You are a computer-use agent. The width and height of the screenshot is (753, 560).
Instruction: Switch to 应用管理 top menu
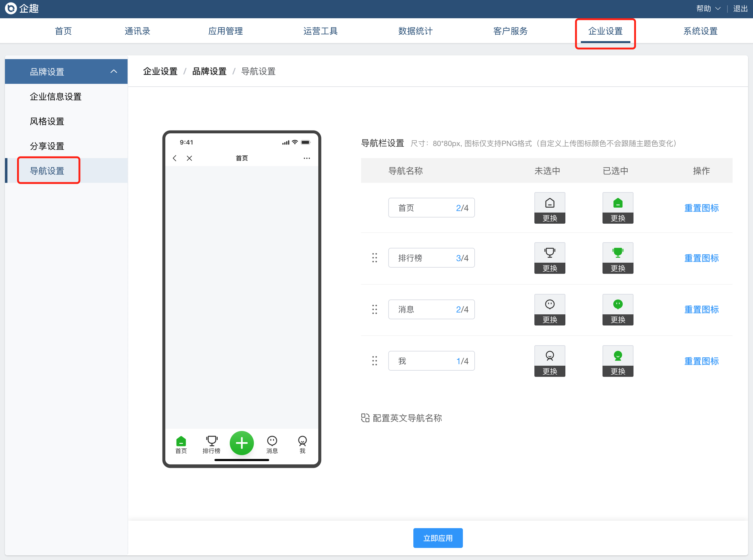tap(225, 31)
